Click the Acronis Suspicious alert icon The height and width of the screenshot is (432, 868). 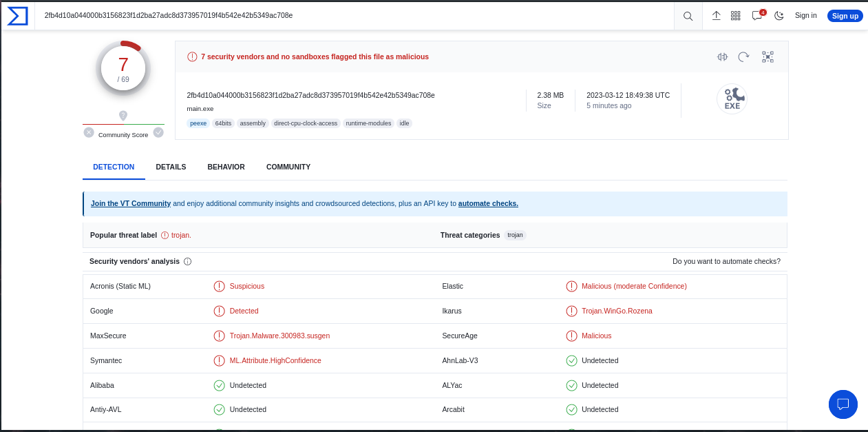coord(219,286)
